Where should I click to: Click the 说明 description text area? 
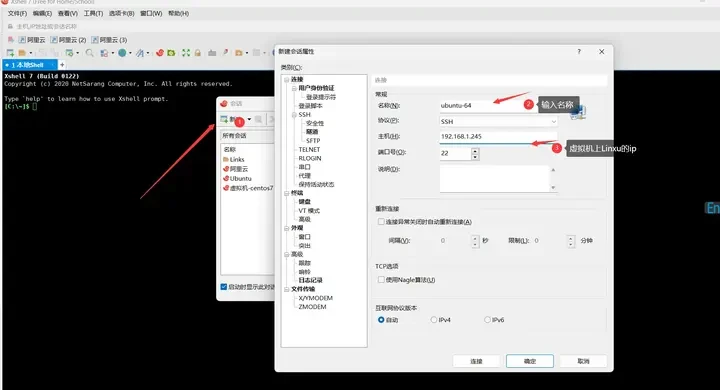[x=494, y=179]
